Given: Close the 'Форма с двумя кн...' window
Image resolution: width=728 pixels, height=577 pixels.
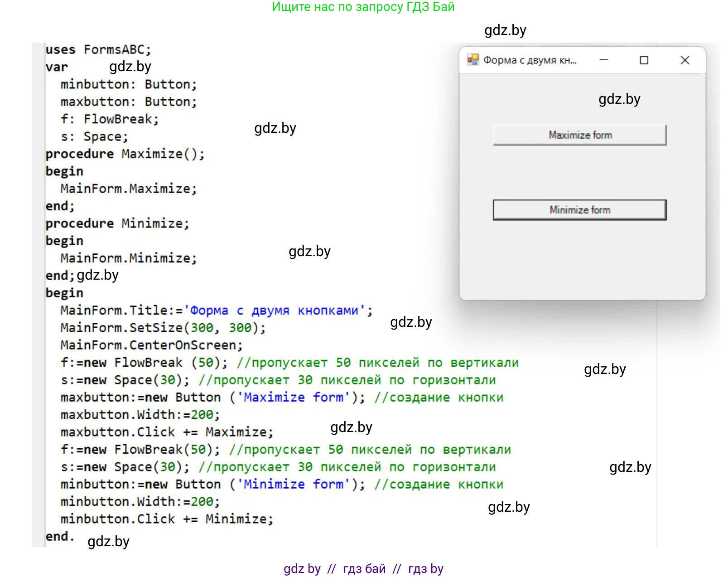Looking at the screenshot, I should point(685,60).
